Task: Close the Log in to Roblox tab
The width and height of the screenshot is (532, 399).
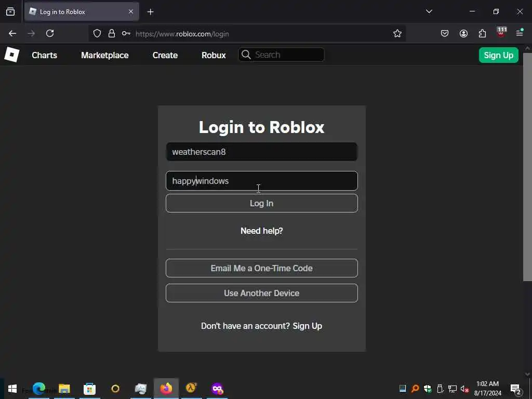Action: [131, 12]
